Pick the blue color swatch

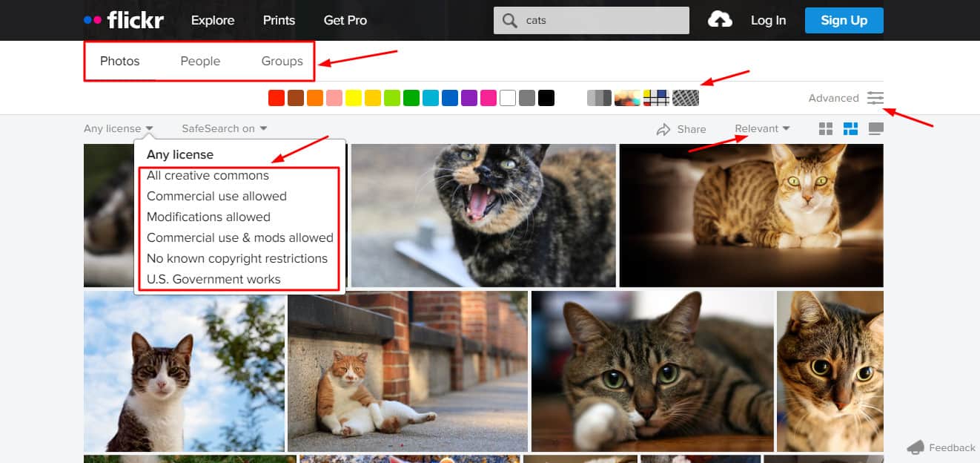[x=450, y=98]
